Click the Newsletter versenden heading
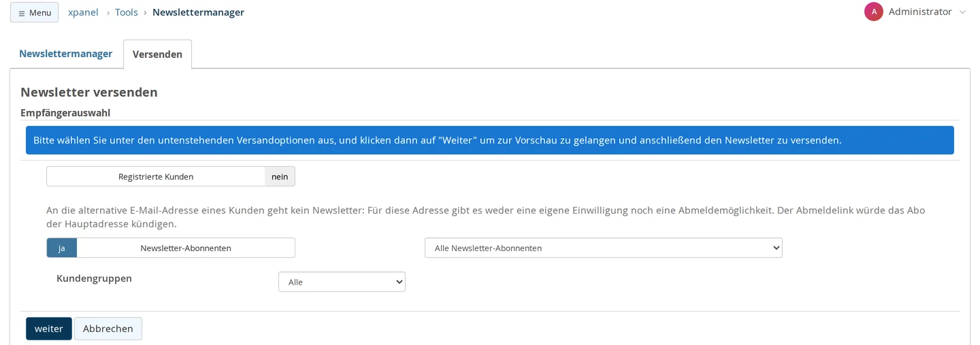Image resolution: width=980 pixels, height=345 pixels. point(89,92)
